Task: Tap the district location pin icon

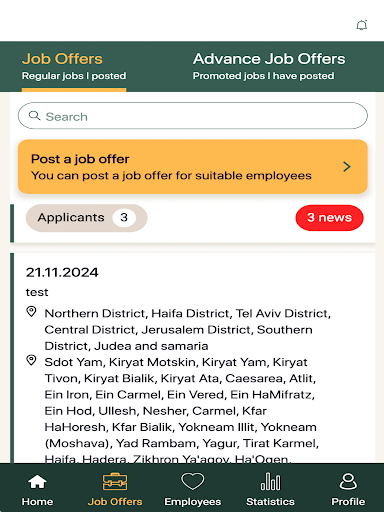Action: click(x=31, y=312)
